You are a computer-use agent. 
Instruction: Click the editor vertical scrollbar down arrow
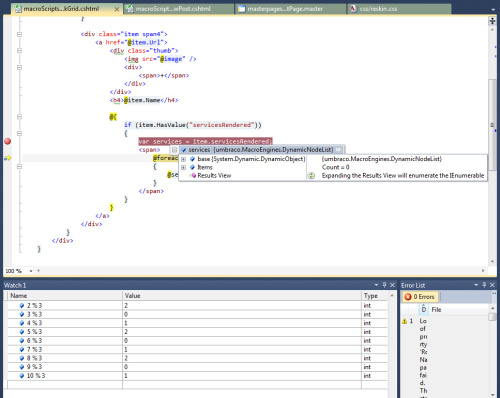click(492, 262)
